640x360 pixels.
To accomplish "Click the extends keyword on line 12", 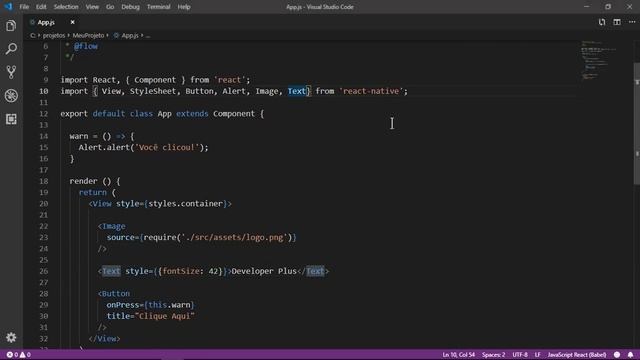I will 192,113.
